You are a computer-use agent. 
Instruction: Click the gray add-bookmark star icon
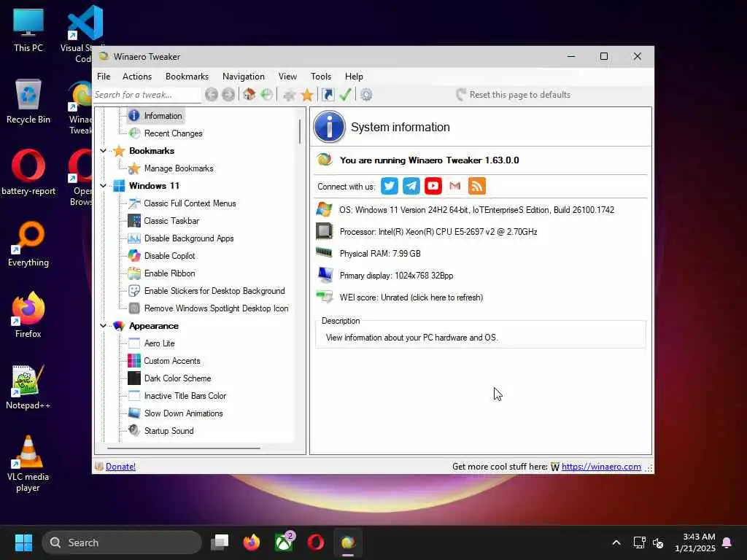click(289, 95)
